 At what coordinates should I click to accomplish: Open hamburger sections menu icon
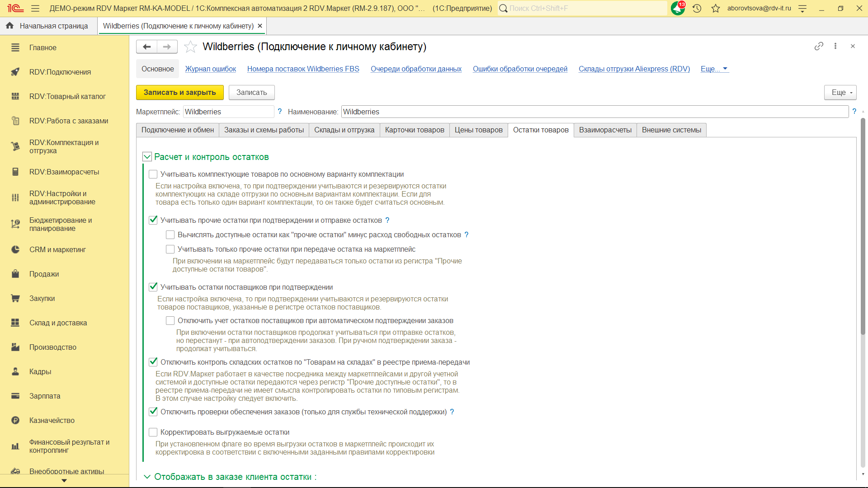click(35, 8)
